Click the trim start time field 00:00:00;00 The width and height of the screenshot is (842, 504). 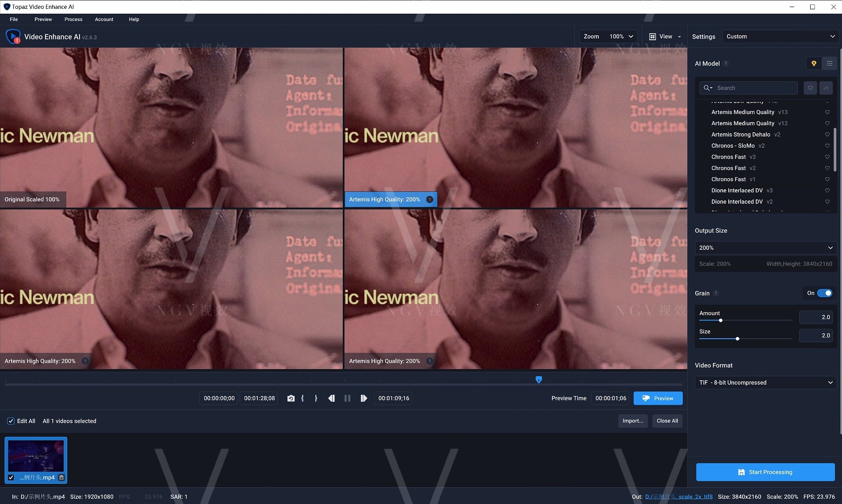(219, 398)
